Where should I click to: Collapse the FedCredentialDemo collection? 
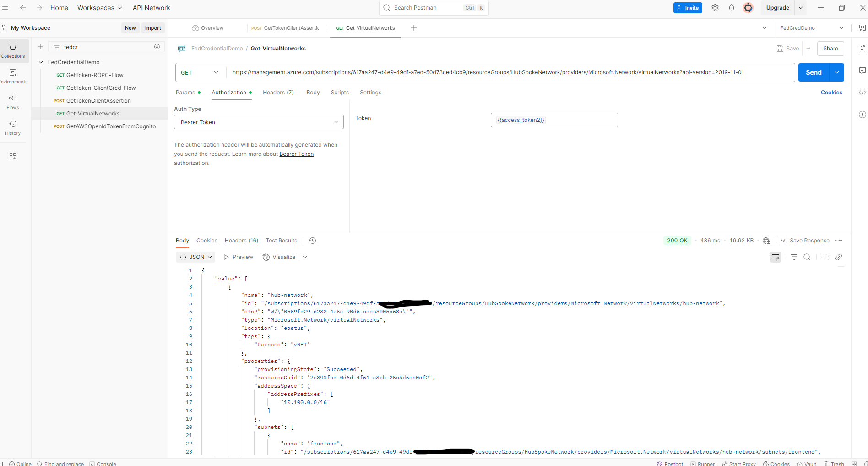click(x=41, y=62)
